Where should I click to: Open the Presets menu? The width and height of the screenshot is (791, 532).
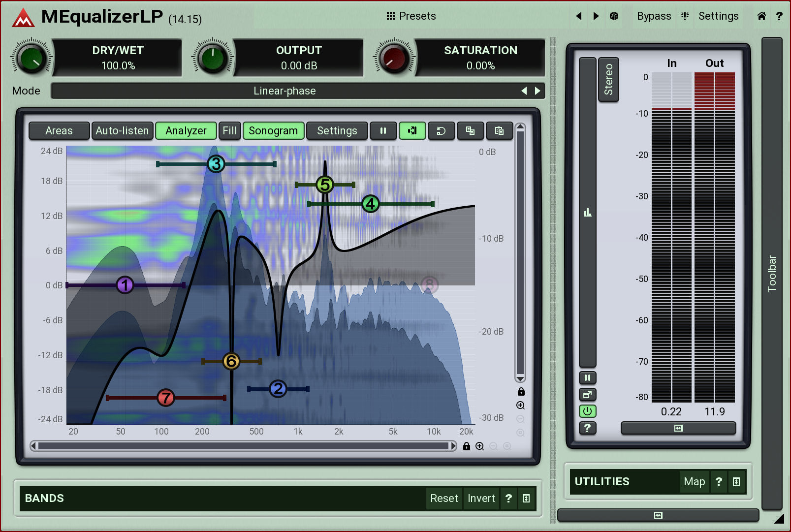click(411, 16)
